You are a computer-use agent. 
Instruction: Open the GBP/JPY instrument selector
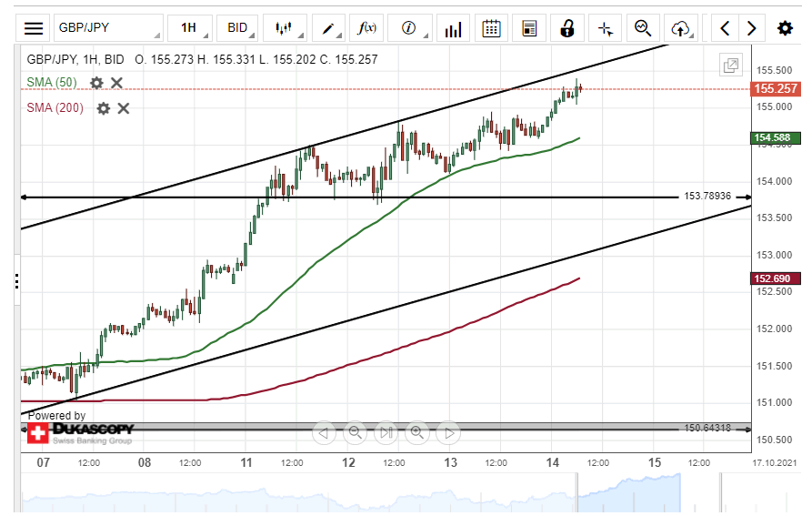tap(108, 28)
